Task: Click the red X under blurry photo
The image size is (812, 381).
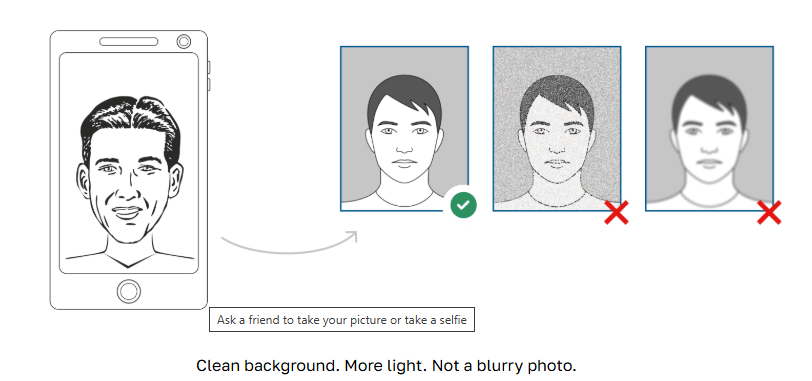Action: 769,212
